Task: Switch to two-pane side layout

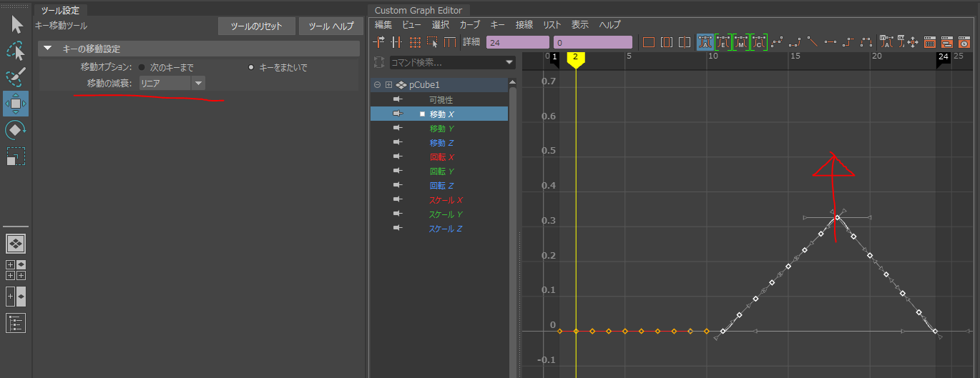Action: pyautogui.click(x=16, y=295)
